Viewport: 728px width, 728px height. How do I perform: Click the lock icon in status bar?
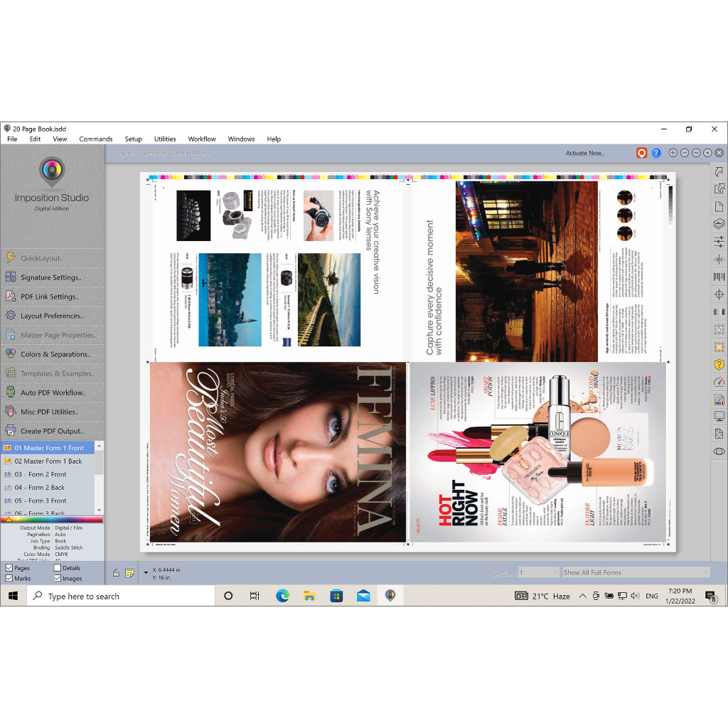116,573
